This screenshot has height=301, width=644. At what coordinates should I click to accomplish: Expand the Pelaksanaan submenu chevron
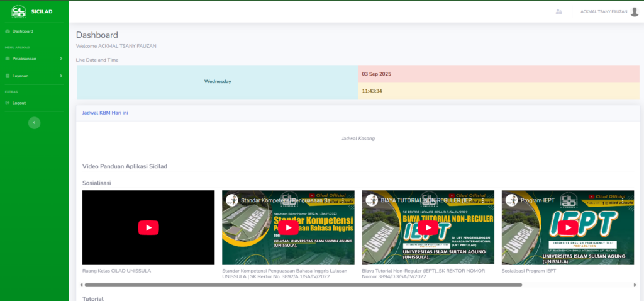click(x=61, y=59)
